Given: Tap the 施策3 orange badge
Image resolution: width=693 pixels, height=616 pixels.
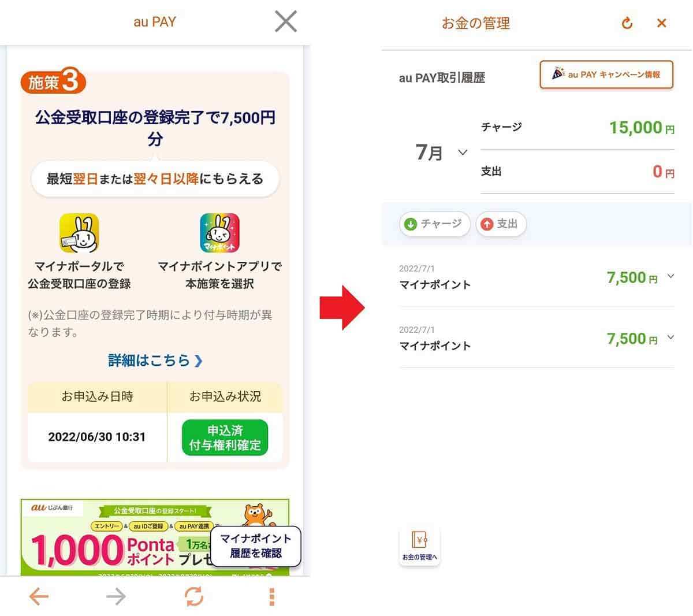Looking at the screenshot, I should [53, 82].
